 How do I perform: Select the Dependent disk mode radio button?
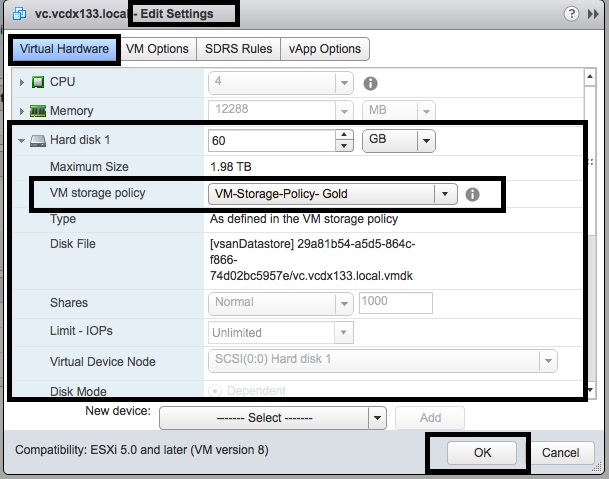[x=215, y=392]
